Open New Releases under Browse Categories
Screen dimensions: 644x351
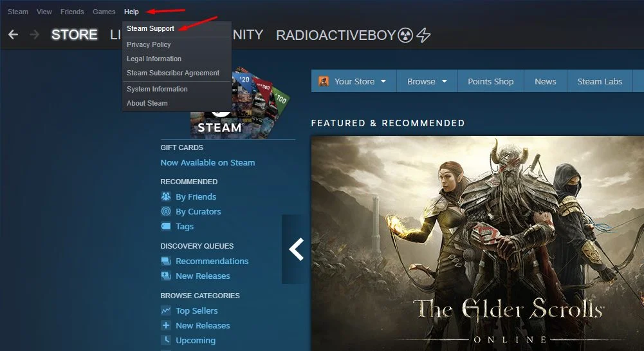203,325
